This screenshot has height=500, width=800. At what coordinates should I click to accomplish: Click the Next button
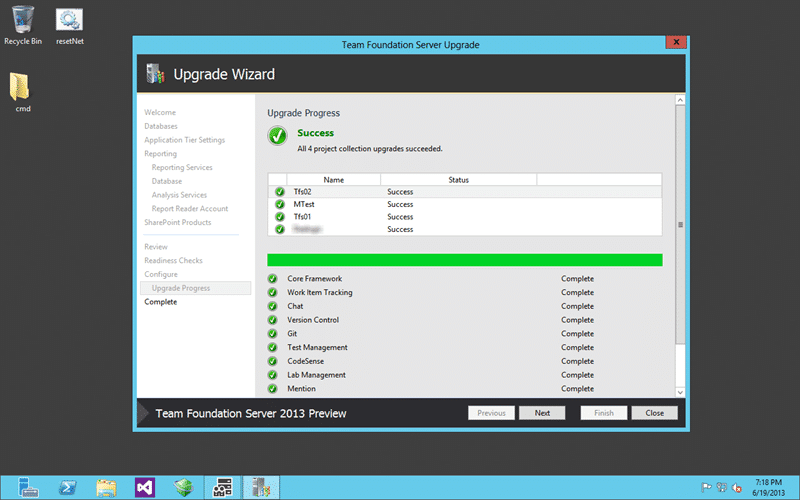click(542, 413)
